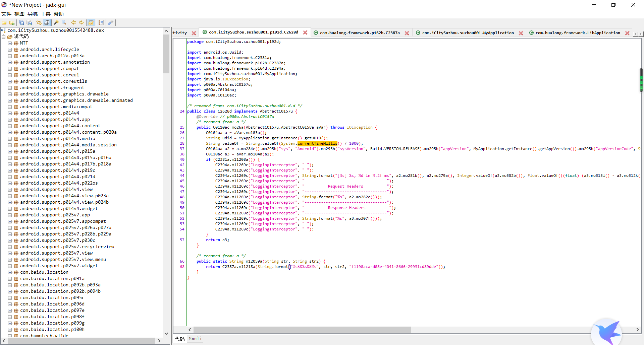This screenshot has width=644, height=345.
Task: Close the partially visible tivity tab
Action: point(194,33)
